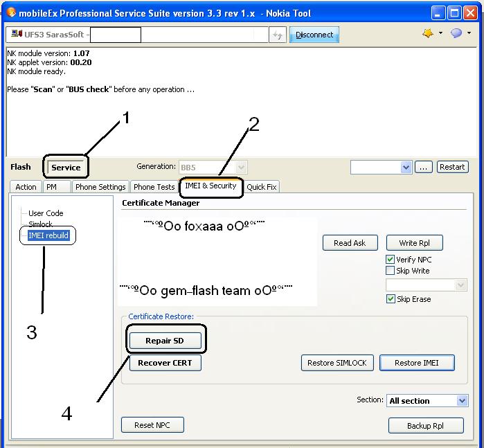
Task: Click the Recover CERT button
Action: pos(165,363)
